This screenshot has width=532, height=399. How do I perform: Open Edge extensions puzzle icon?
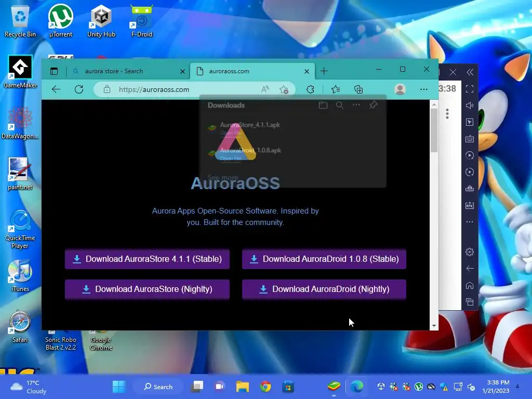click(x=310, y=89)
